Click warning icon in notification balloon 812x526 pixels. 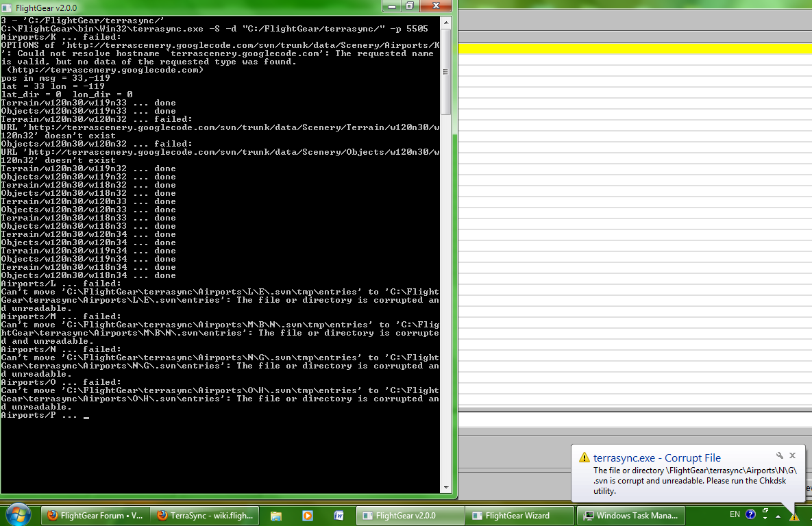coord(584,457)
